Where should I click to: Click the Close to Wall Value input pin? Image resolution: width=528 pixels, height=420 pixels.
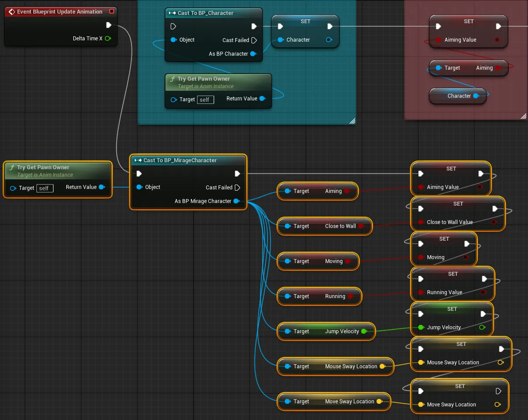point(421,222)
